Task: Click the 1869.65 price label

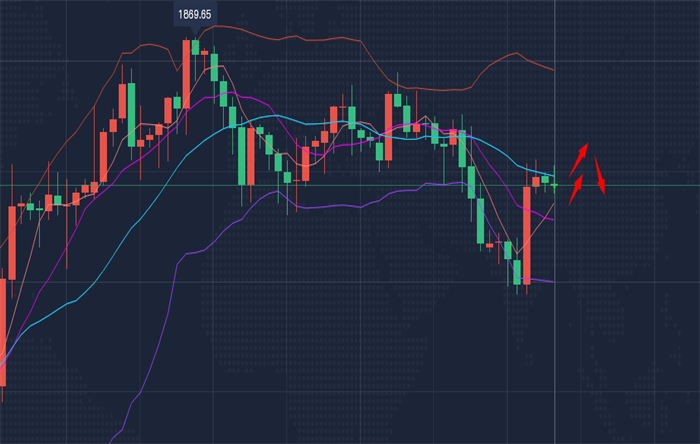Action: [194, 15]
